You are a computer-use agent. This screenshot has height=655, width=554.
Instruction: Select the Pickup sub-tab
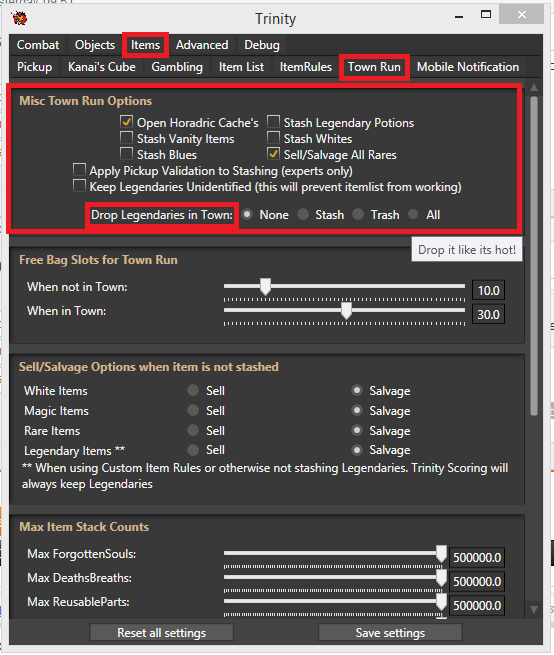click(x=35, y=67)
